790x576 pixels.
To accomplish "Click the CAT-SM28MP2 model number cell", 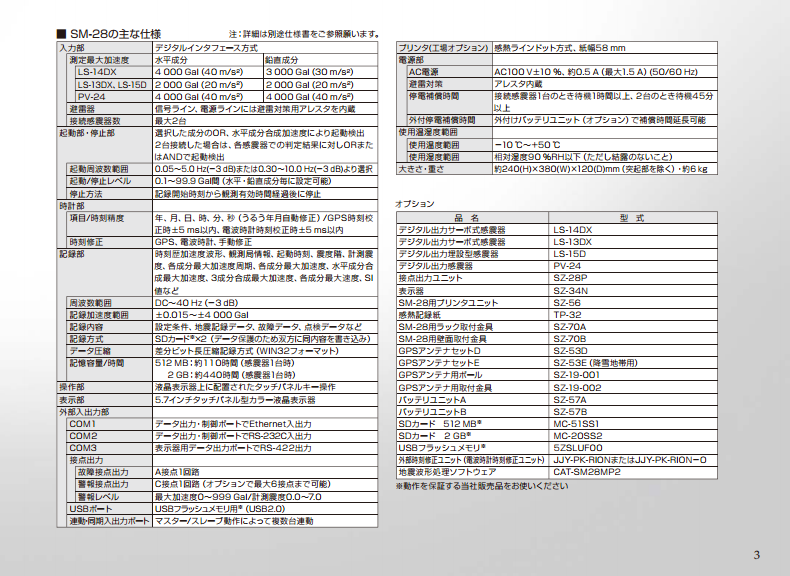I will [x=588, y=470].
